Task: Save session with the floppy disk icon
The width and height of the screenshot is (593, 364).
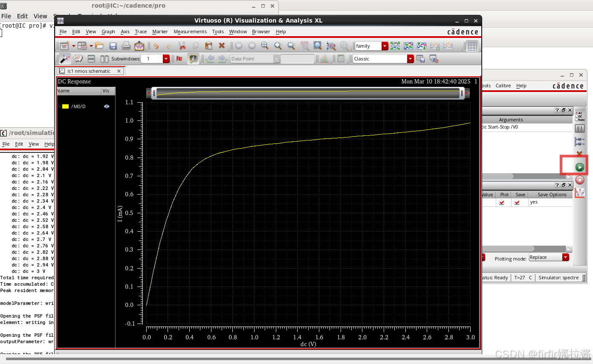Action: pyautogui.click(x=113, y=46)
